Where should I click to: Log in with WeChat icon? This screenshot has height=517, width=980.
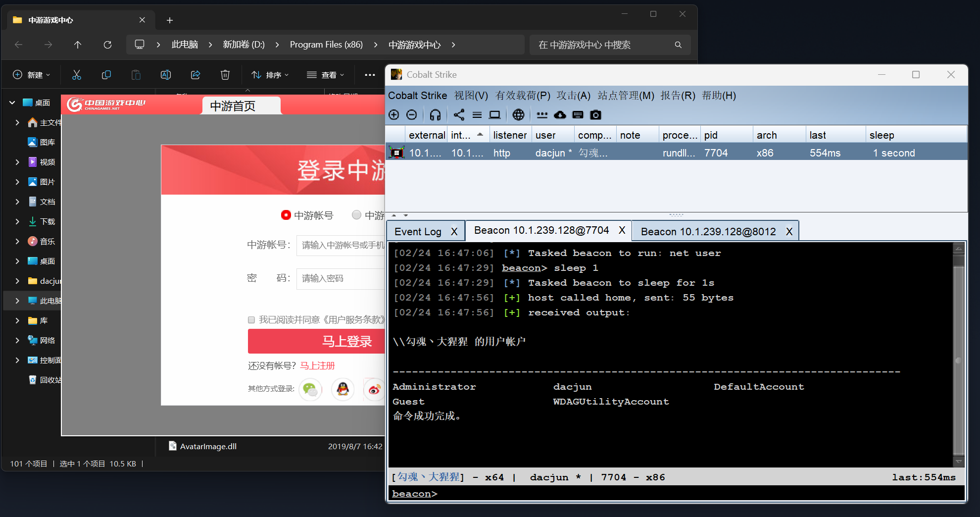310,389
